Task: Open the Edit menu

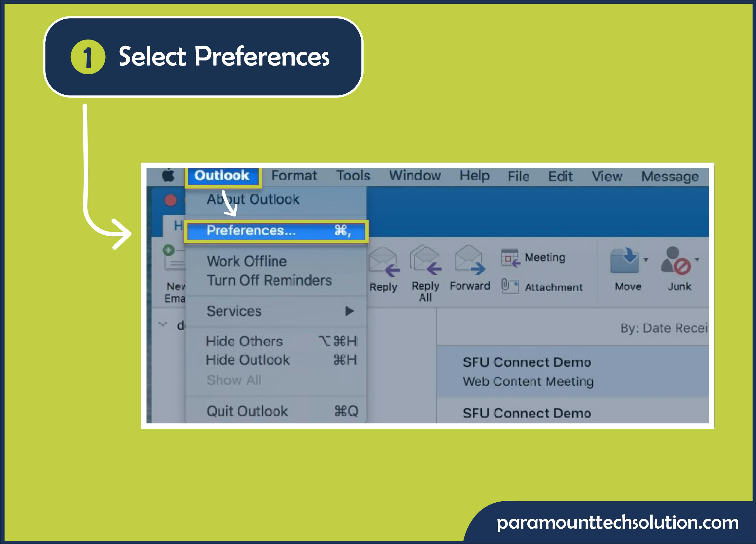Action: tap(561, 176)
